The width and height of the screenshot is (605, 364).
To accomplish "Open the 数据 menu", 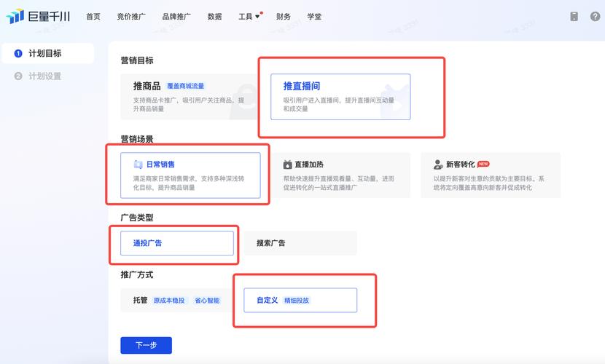I will click(x=214, y=17).
